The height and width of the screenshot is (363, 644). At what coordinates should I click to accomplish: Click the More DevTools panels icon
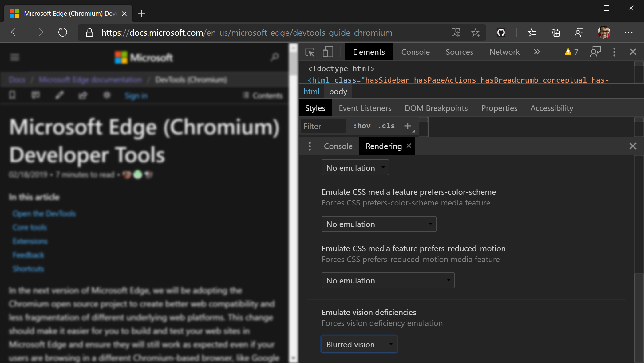click(537, 52)
